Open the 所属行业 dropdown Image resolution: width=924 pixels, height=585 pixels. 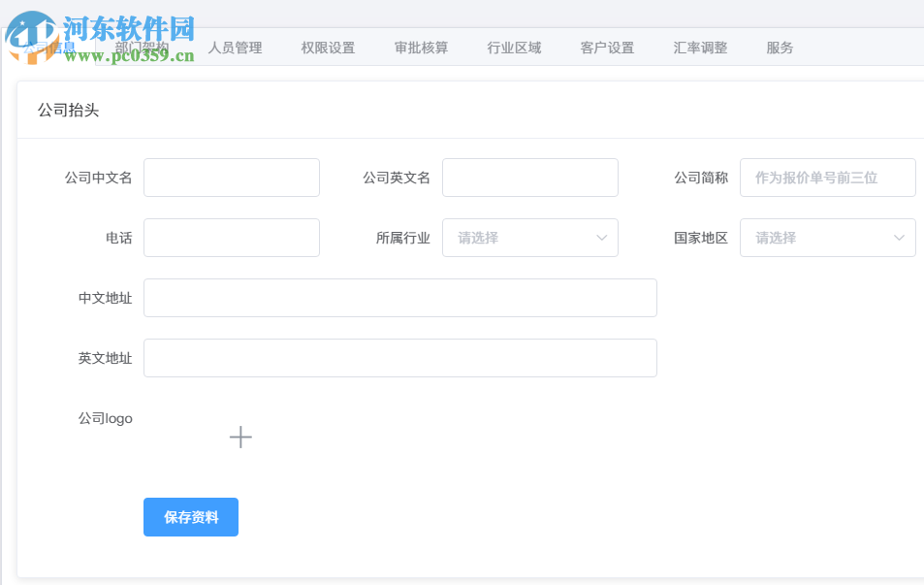(529, 237)
